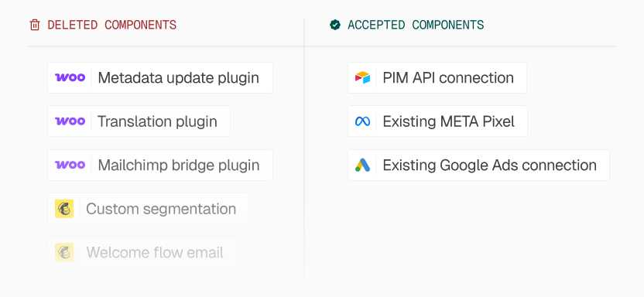Click the verified badge beside Accepted Components
Viewport: 644px width, 297px height.
335,25
